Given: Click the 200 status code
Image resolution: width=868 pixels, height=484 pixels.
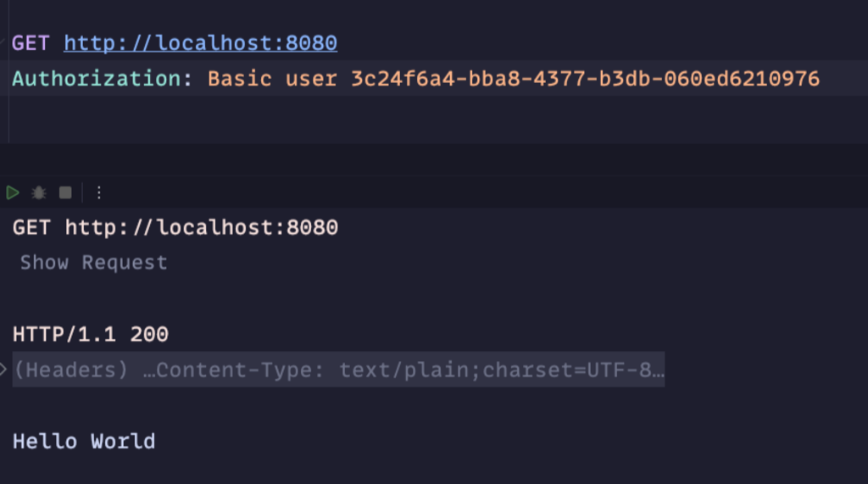Looking at the screenshot, I should tap(149, 335).
